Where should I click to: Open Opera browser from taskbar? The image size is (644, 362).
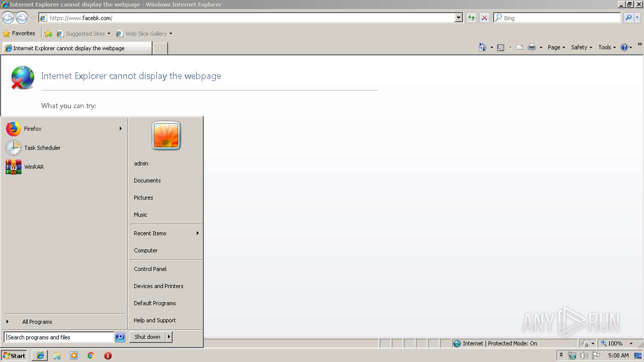click(108, 355)
